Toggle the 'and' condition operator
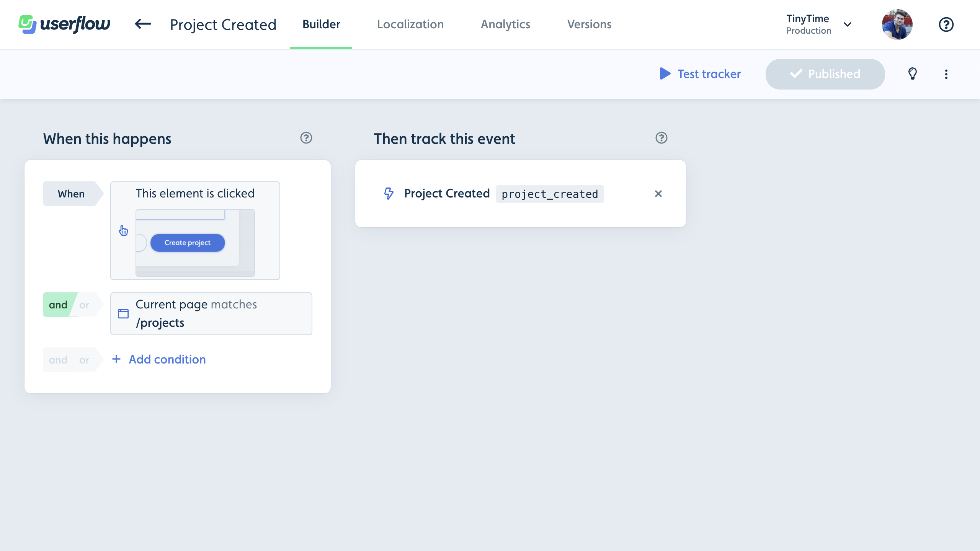The image size is (980, 551). tap(58, 304)
